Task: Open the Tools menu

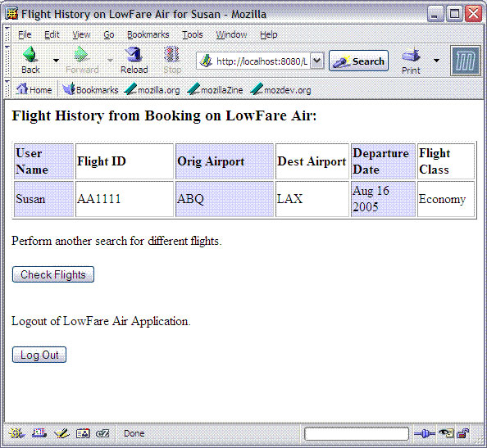Action: tap(192, 34)
